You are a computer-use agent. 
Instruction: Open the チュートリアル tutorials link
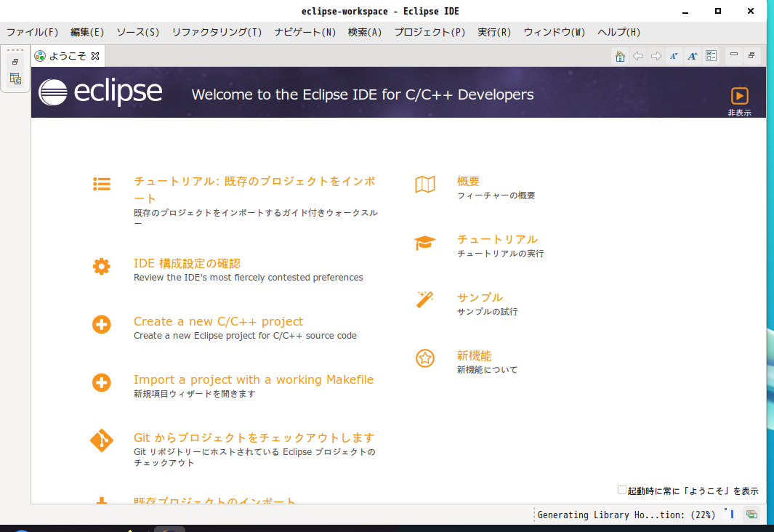coord(498,239)
